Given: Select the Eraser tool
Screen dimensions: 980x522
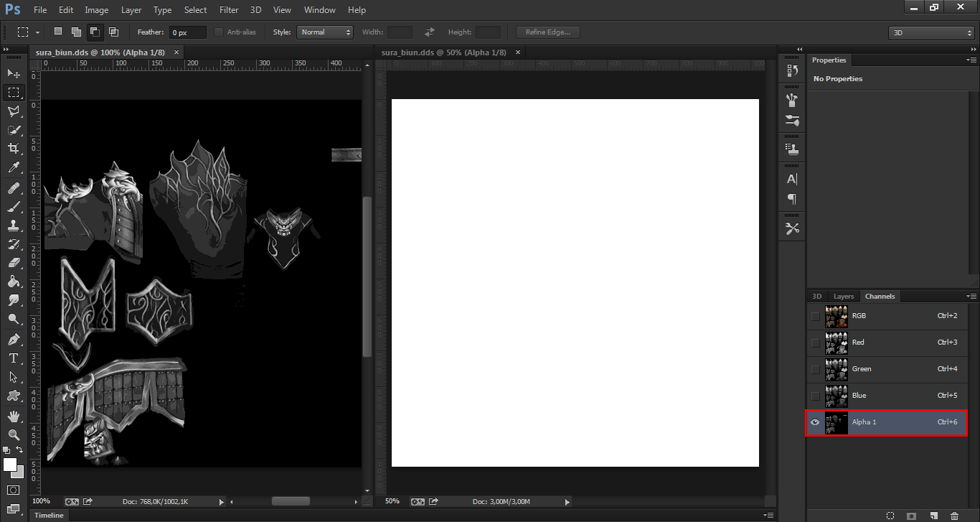Looking at the screenshot, I should click(x=14, y=263).
